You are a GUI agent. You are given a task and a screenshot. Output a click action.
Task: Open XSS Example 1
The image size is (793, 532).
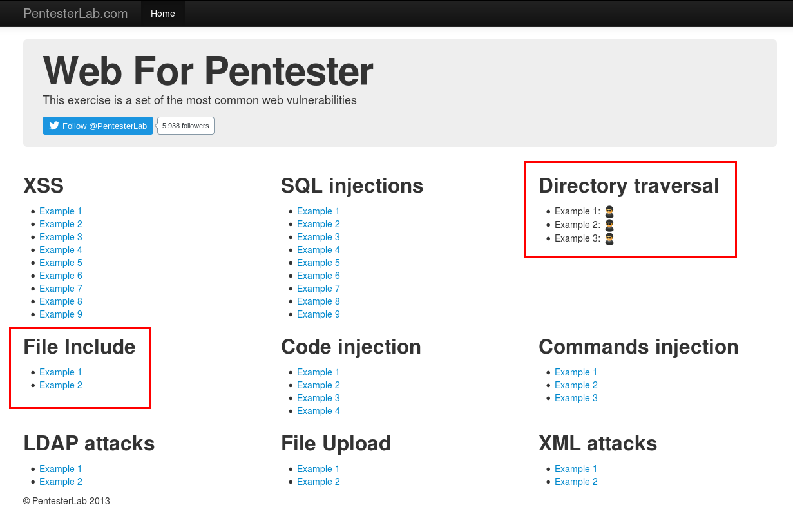[61, 211]
